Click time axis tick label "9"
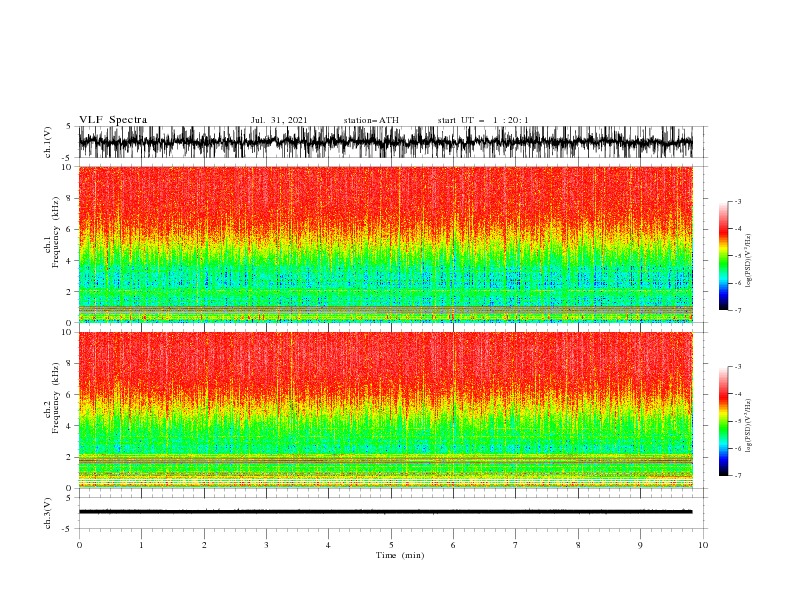792x612 pixels. pyautogui.click(x=640, y=545)
